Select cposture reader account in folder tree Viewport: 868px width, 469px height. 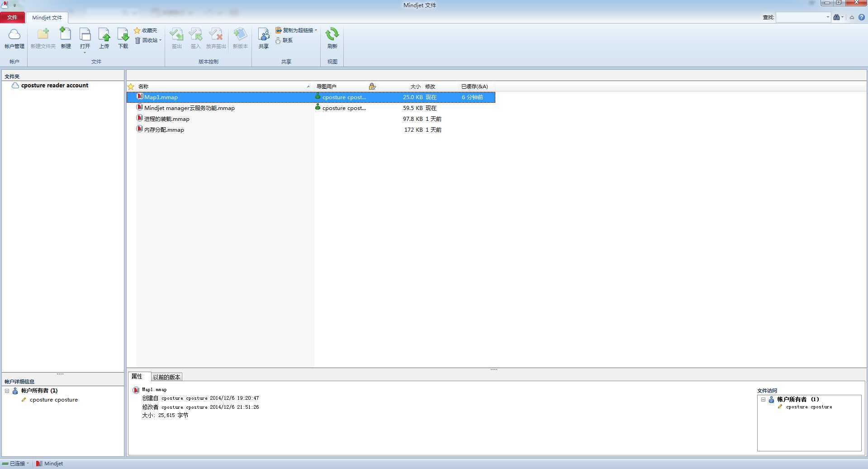[x=54, y=86]
